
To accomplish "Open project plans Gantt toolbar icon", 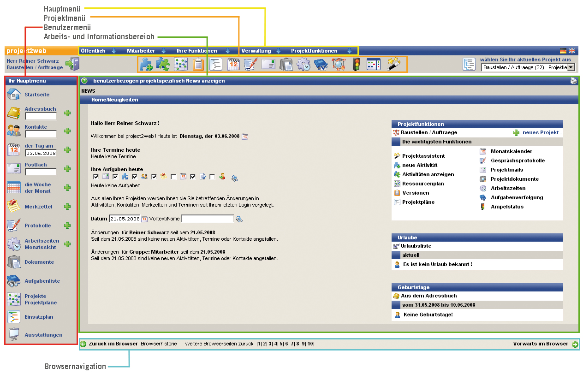I will tap(216, 65).
